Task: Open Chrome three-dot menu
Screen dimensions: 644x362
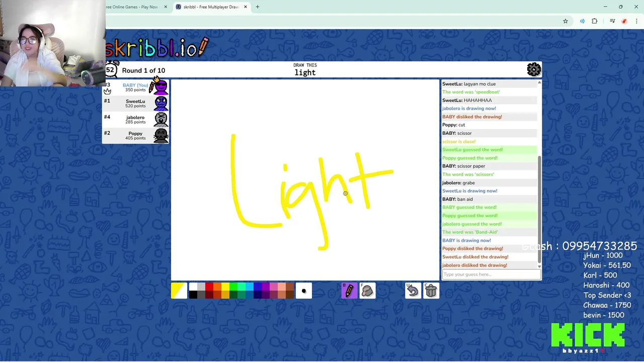Action: pyautogui.click(x=637, y=21)
